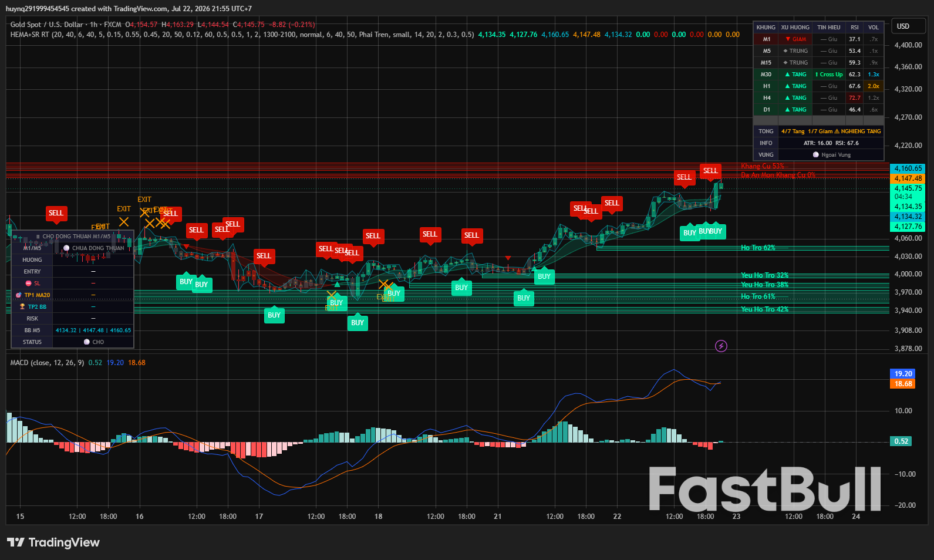
Task: Click the Cross Up signal in M30 row
Action: (x=829, y=75)
